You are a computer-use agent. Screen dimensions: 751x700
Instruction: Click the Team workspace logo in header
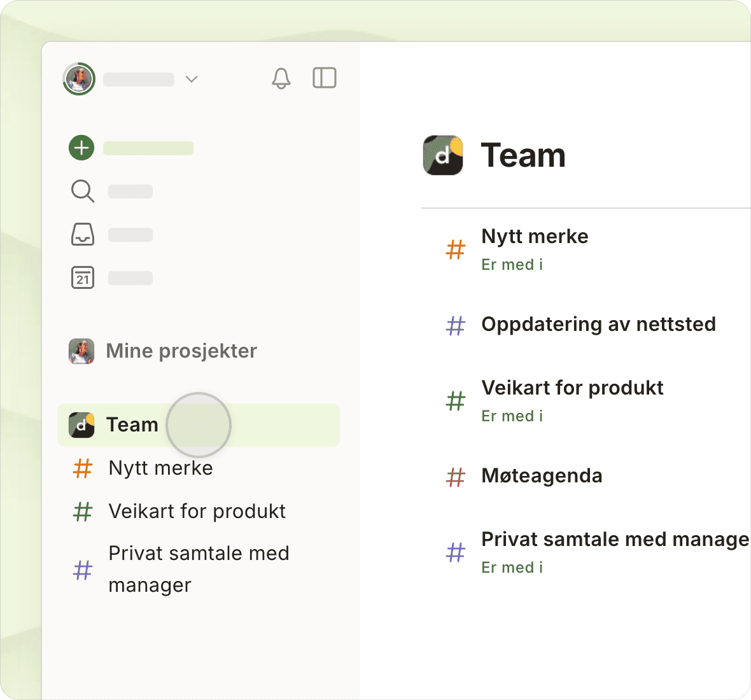click(x=443, y=155)
